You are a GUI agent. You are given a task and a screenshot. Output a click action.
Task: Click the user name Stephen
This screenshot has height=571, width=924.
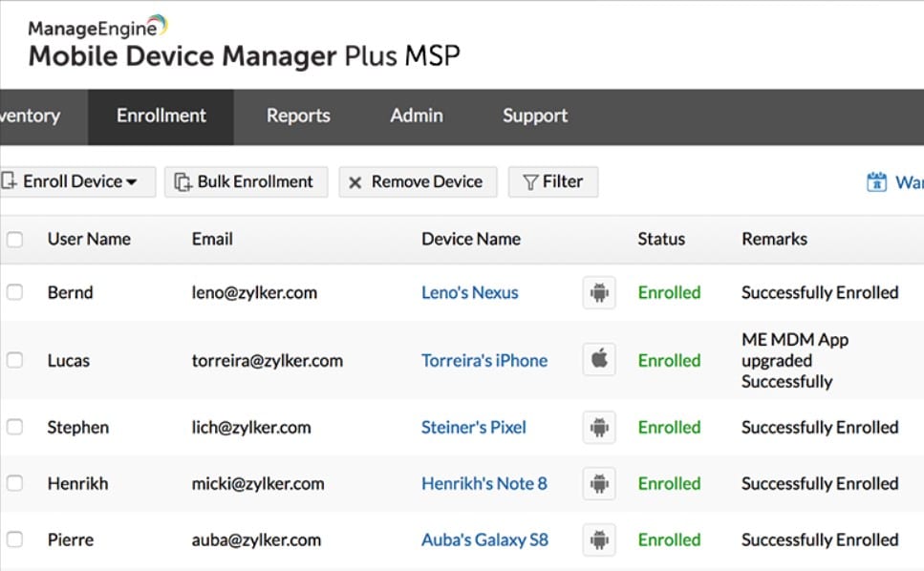77,428
